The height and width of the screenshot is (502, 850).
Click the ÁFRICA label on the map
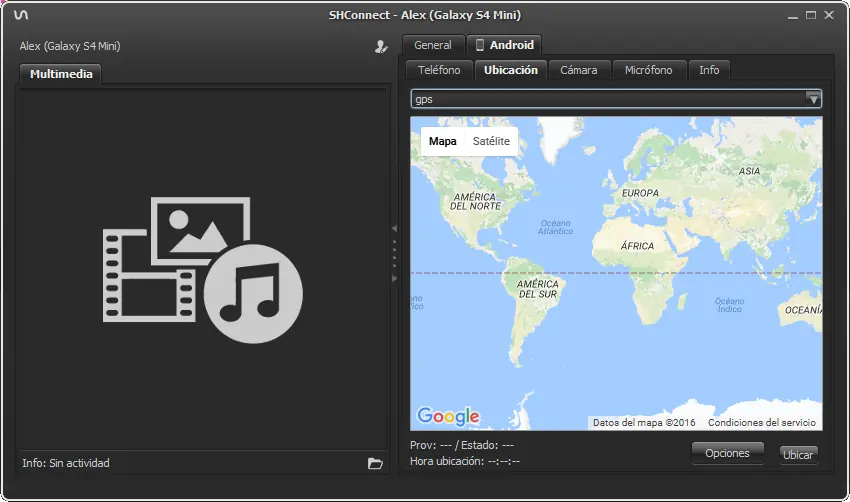pyautogui.click(x=638, y=246)
